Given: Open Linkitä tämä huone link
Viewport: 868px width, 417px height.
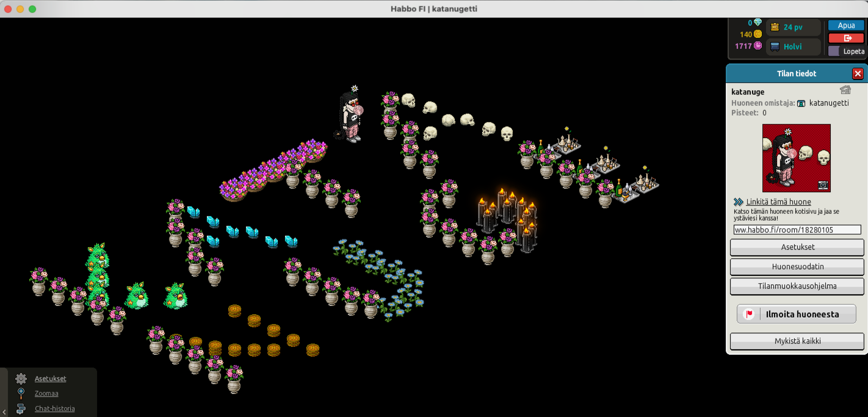Looking at the screenshot, I should pos(778,202).
